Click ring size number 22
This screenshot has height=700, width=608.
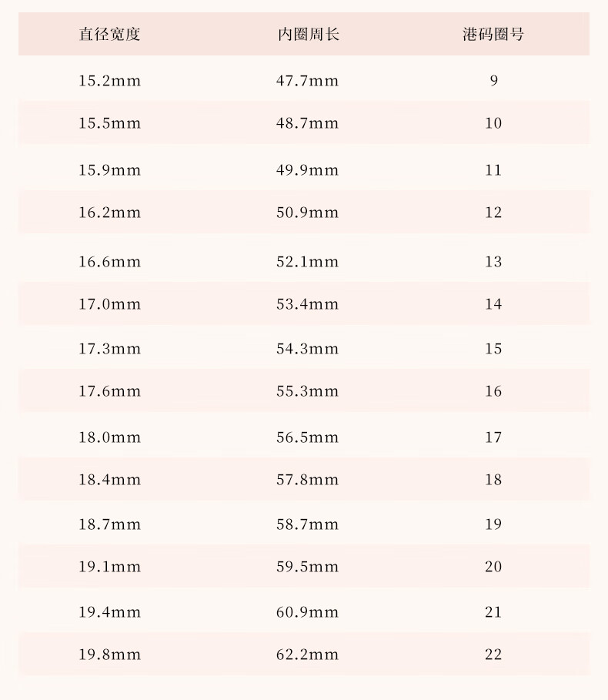click(x=493, y=655)
